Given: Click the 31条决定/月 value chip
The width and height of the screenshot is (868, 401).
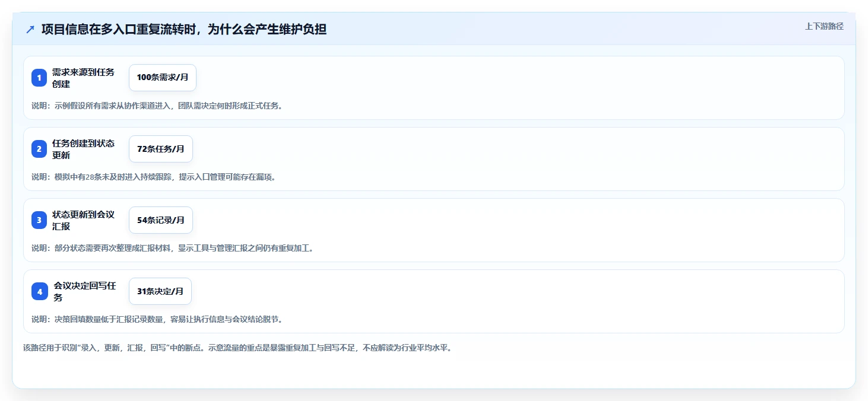Looking at the screenshot, I should 160,291.
